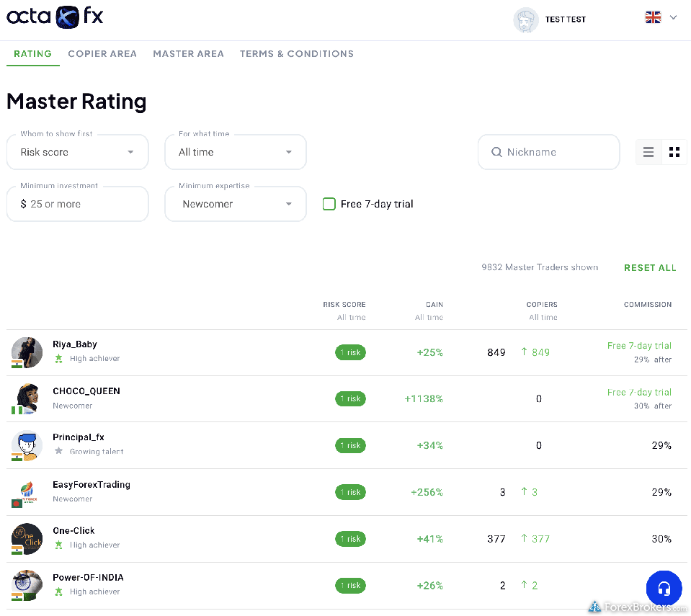Open the For what time dropdown
This screenshot has height=616, width=691.
236,152
